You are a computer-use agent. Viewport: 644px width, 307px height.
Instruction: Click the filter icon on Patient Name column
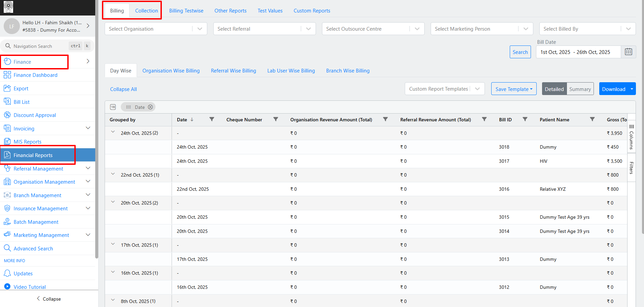coord(592,119)
